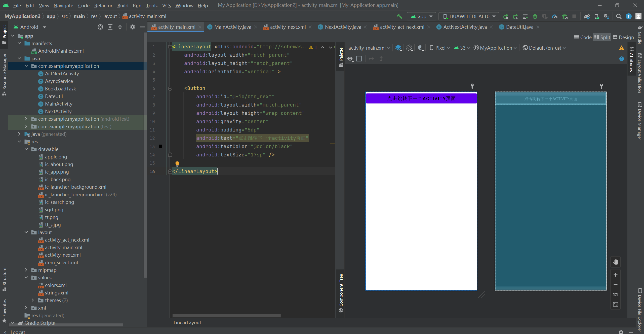
Task: Open the Pixel device preview dropdown
Action: point(440,48)
